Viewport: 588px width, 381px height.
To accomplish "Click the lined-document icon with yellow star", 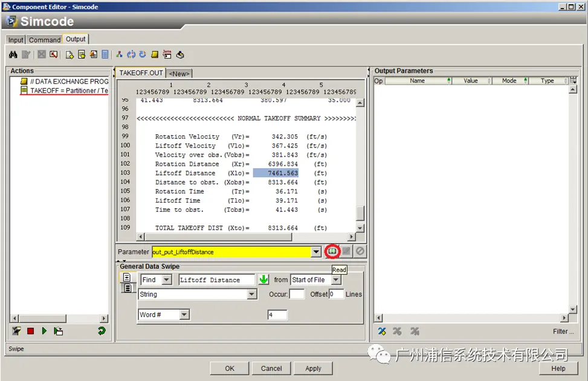I will [x=82, y=55].
